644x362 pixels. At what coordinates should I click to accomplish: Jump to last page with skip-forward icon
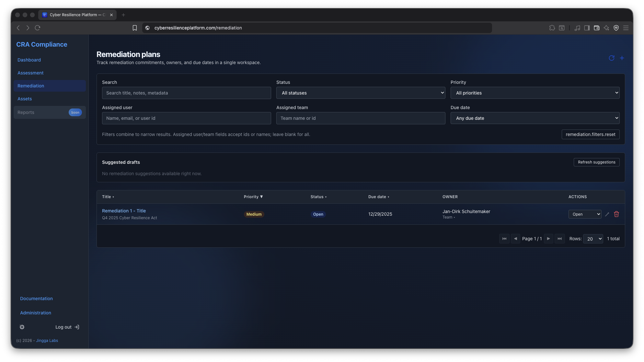click(x=560, y=239)
